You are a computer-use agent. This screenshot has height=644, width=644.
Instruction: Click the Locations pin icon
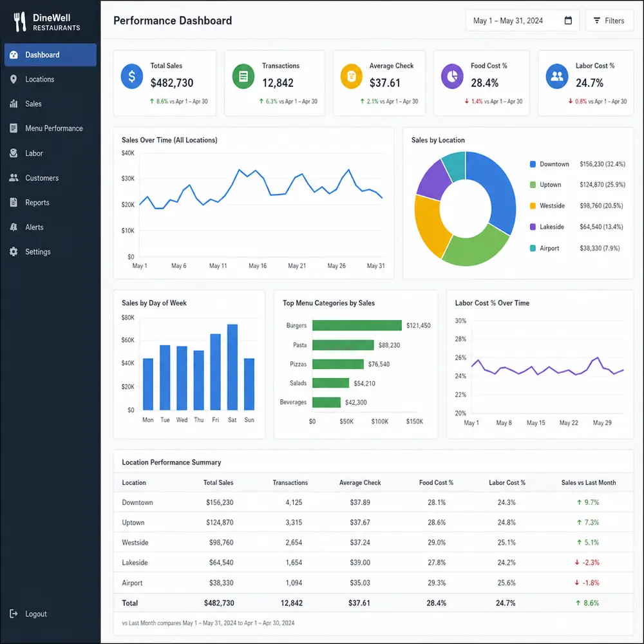(x=14, y=79)
